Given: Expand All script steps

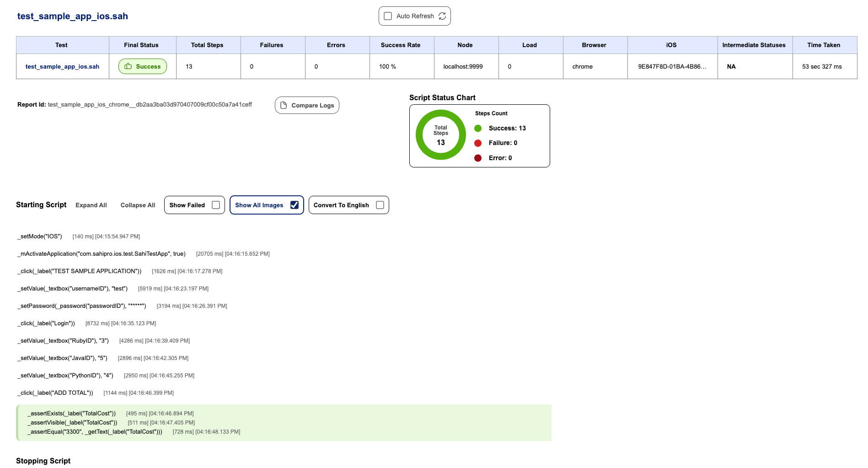Looking at the screenshot, I should 91,205.
